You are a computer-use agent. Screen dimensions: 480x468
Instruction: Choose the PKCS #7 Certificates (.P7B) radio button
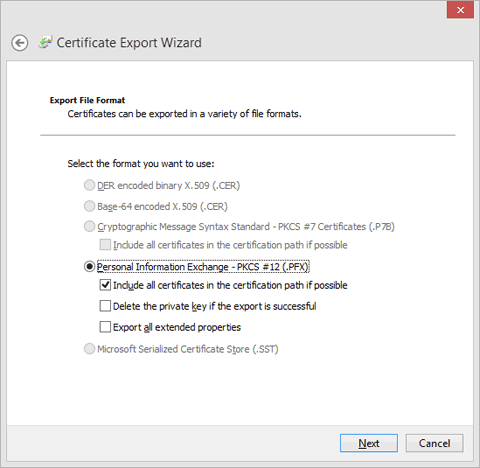pyautogui.click(x=89, y=226)
